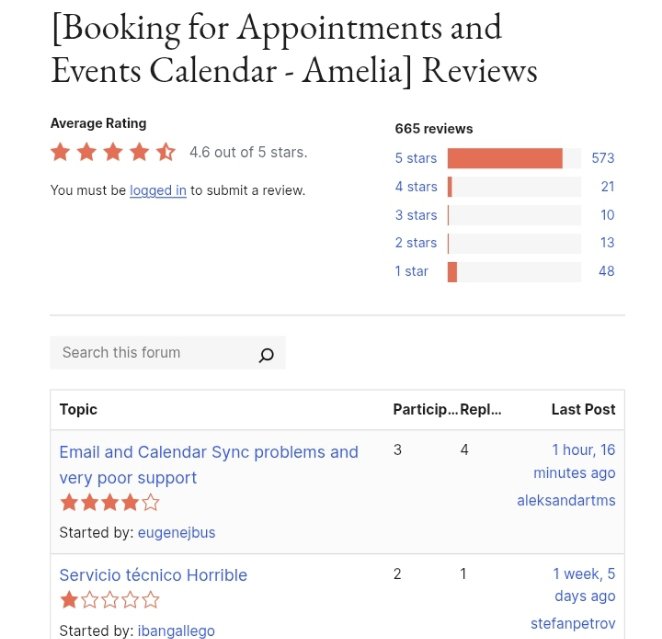The height and width of the screenshot is (639, 662).
Task: Open eugenejbus author profile
Action: 176,533
